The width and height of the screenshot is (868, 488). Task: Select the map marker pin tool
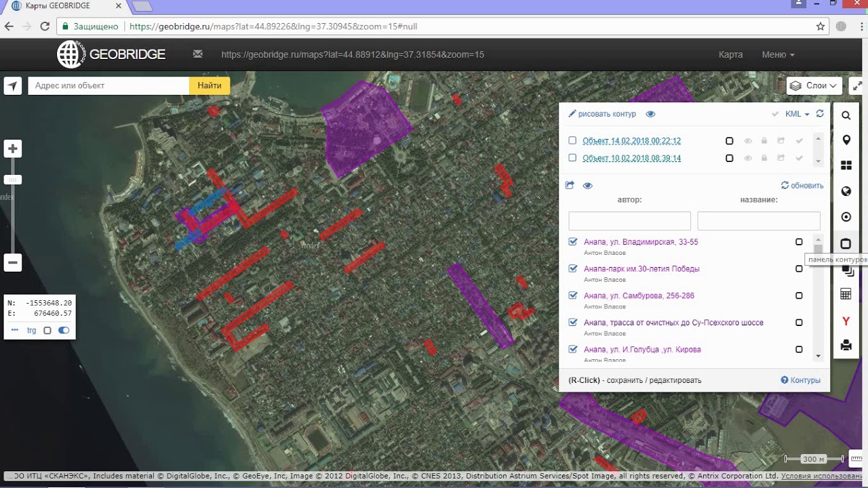pyautogui.click(x=846, y=140)
